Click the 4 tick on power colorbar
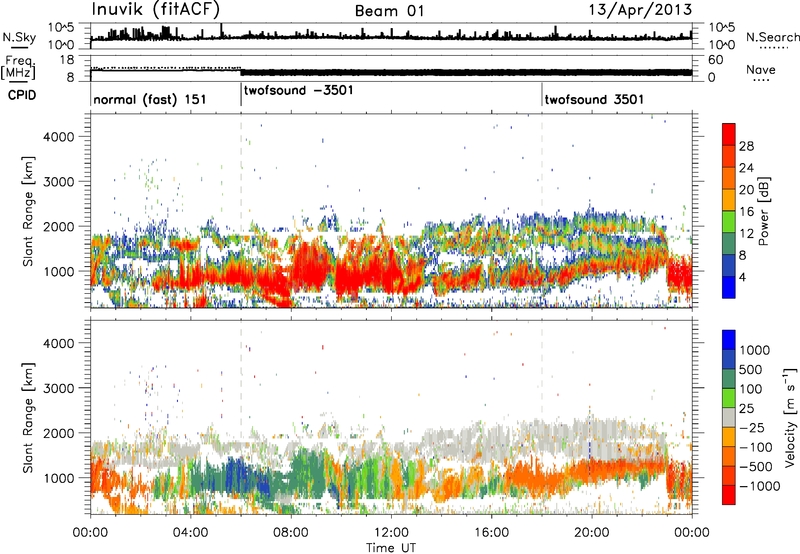This screenshot has width=800, height=554. coord(742,277)
